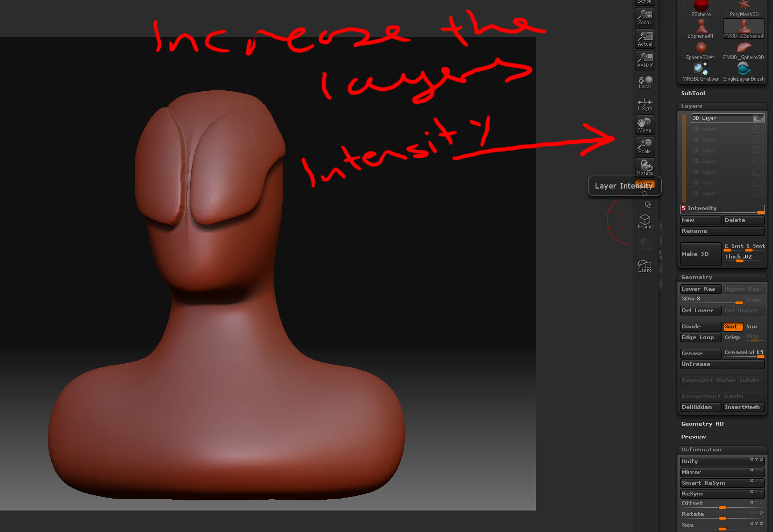Select the Sphere3D#1 tool
Screen dimensions: 773x532
701,51
